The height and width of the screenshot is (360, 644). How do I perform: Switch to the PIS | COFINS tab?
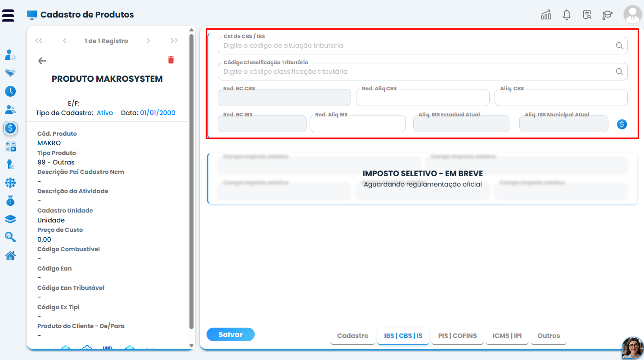457,336
